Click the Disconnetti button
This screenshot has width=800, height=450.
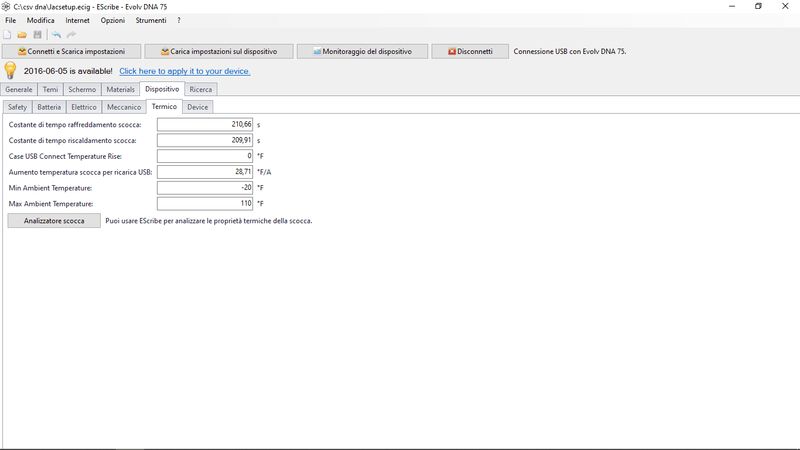pos(470,52)
